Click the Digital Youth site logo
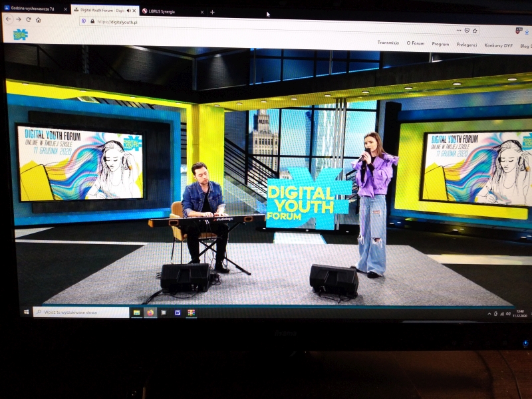This screenshot has height=399, width=532. pyautogui.click(x=21, y=35)
